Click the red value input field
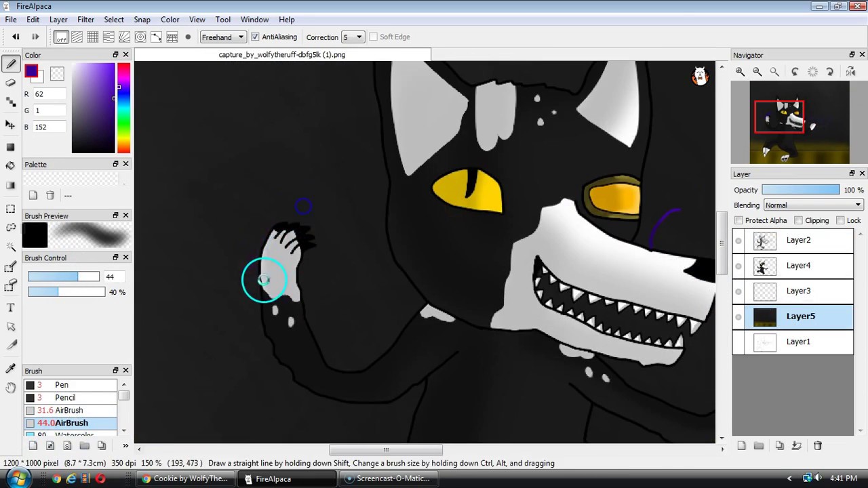This screenshot has width=868, height=488. coord(50,94)
